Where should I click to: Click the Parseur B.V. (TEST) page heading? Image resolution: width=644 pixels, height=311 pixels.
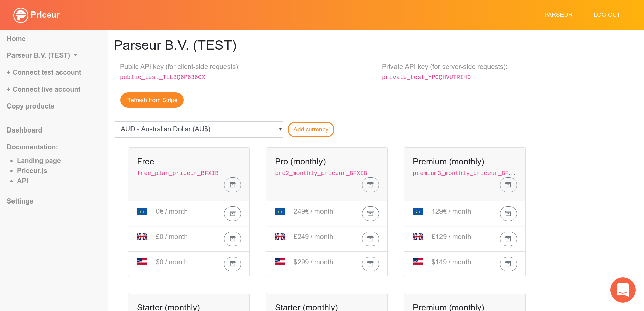tap(175, 45)
